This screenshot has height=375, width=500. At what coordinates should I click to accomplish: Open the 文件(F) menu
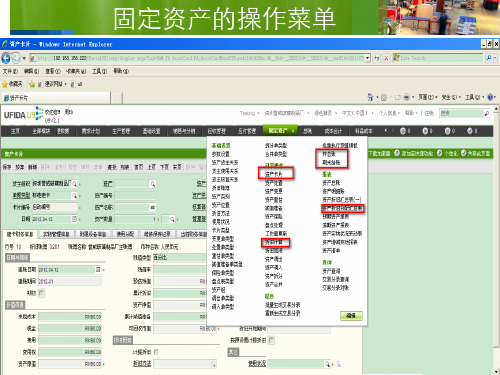[x=10, y=71]
